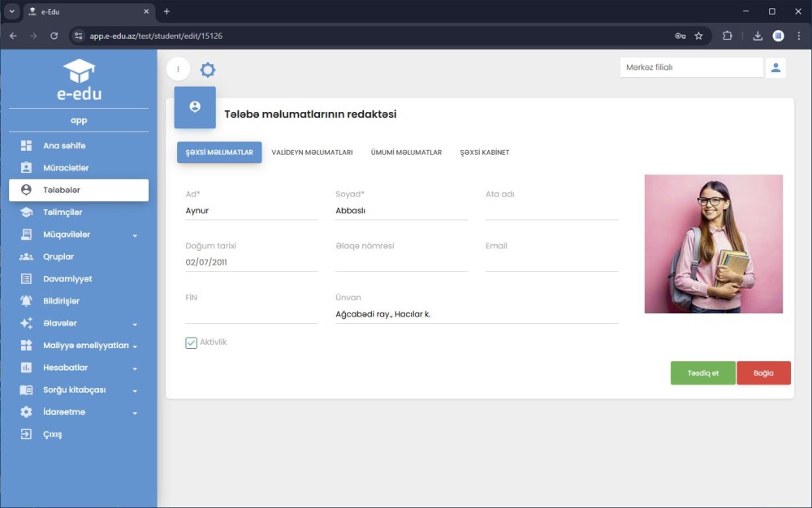The width and height of the screenshot is (812, 508).
Task: Open the Ana səhifə dashboard icon
Action: [x=28, y=146]
